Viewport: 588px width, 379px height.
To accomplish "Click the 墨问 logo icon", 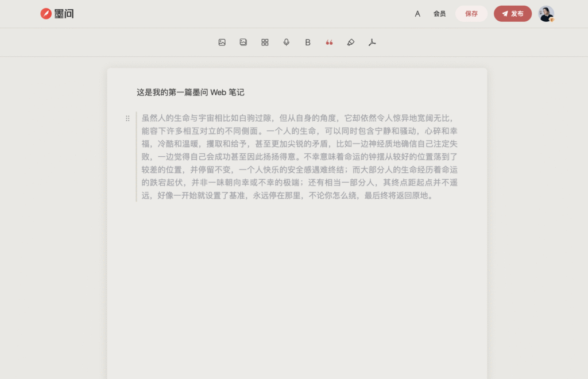I will (46, 14).
